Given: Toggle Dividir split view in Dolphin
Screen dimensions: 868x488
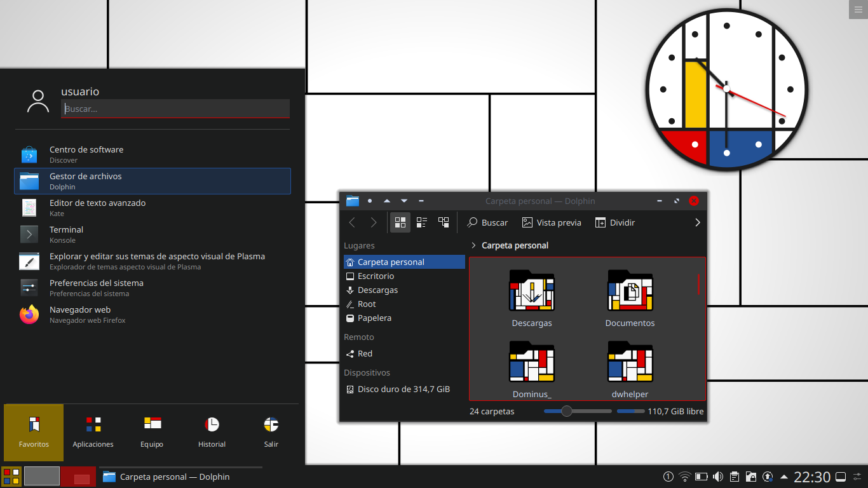Looking at the screenshot, I should point(615,222).
